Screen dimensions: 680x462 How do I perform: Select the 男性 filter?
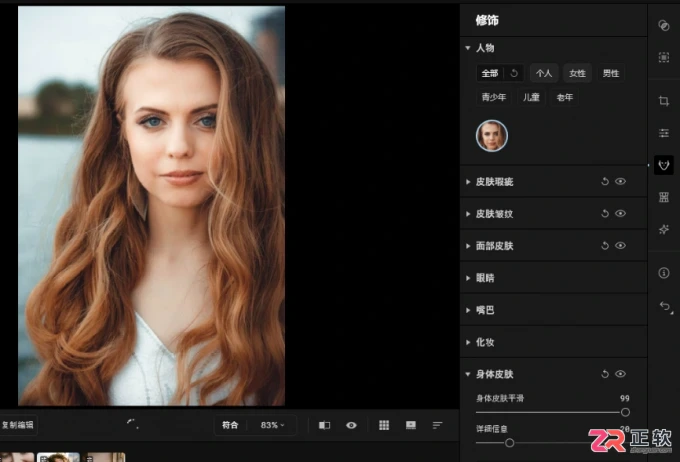click(611, 73)
